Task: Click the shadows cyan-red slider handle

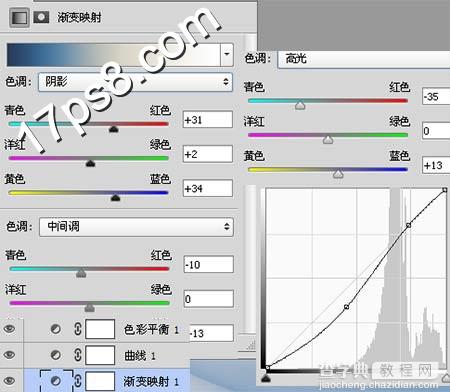Action: click(x=114, y=129)
